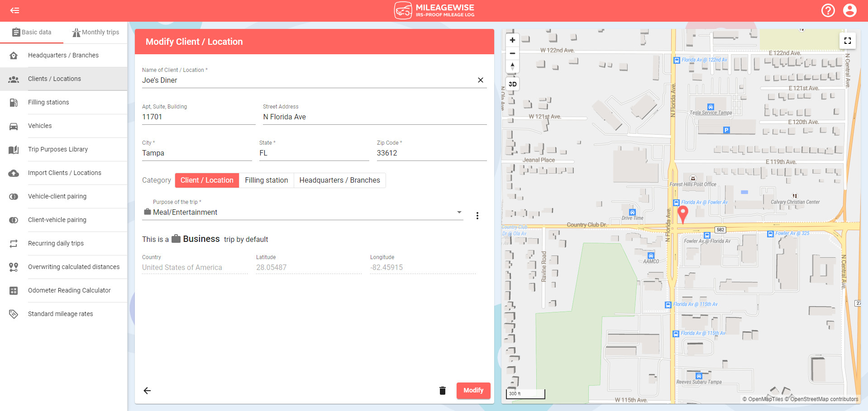The image size is (868, 411).
Task: Click the Overwriting distances pins icon
Action: (x=14, y=267)
